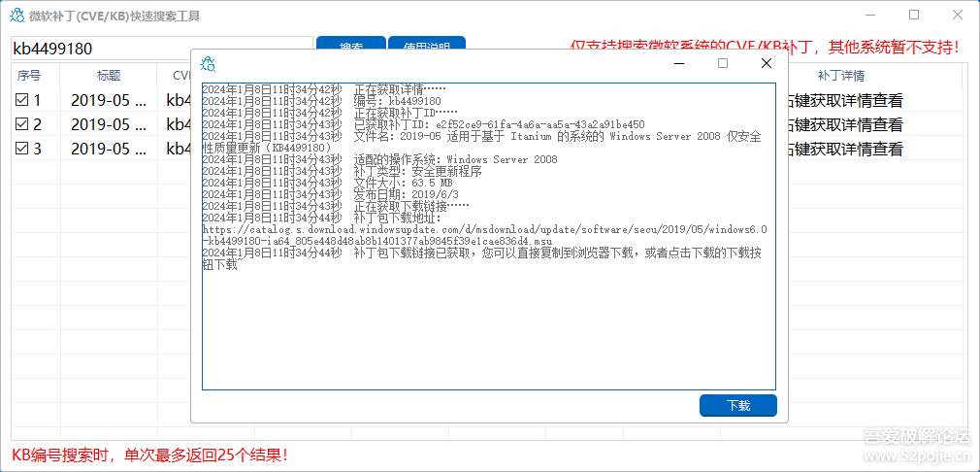Minimize the details dialog window

679,63
